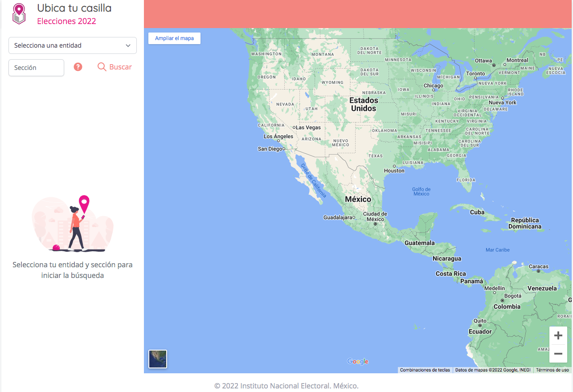Click the chevron arrow in entity selector
The height and width of the screenshot is (392, 573).
coord(128,45)
